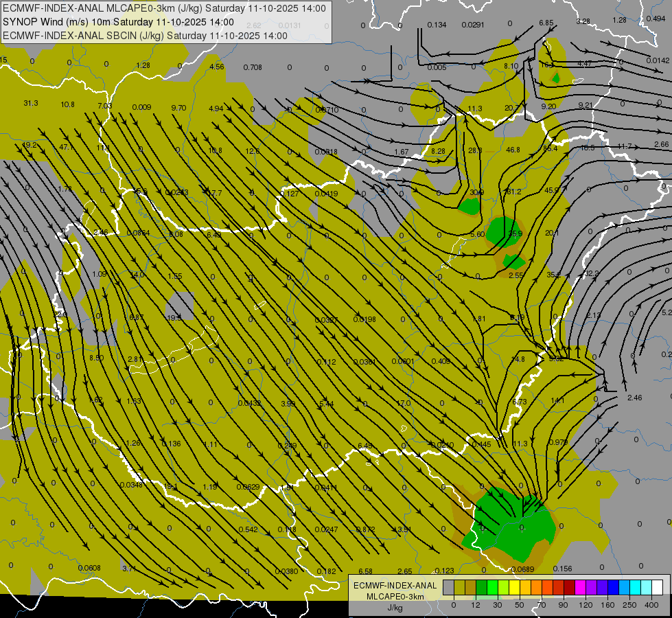Click the SYNOP Wind (m/s) 10m title line
Image resolution: width=672 pixels, height=618 pixels.
click(118, 22)
